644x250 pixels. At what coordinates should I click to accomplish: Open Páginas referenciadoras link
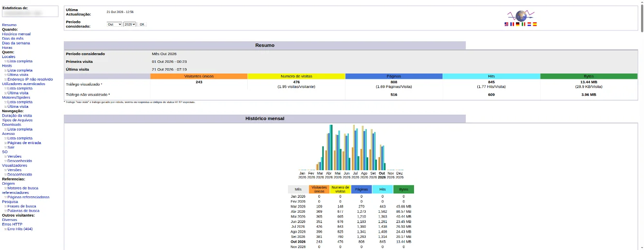pyautogui.click(x=29, y=197)
